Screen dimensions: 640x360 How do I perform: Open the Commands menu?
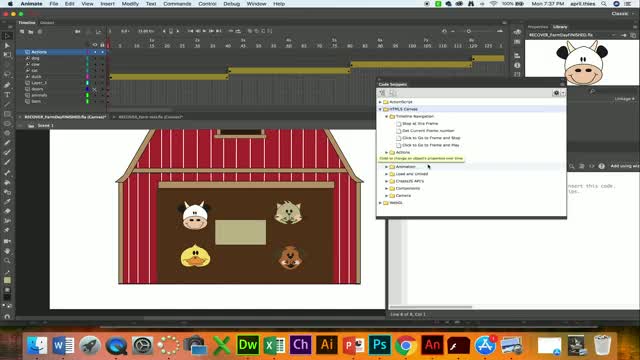177,4
